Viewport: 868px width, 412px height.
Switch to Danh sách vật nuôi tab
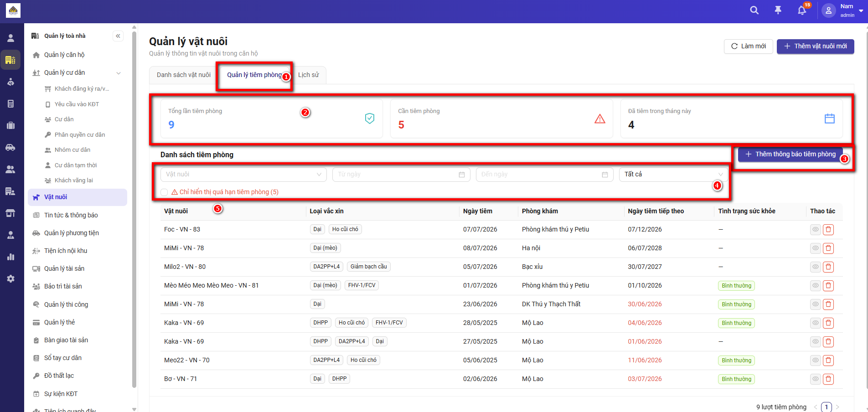(184, 75)
